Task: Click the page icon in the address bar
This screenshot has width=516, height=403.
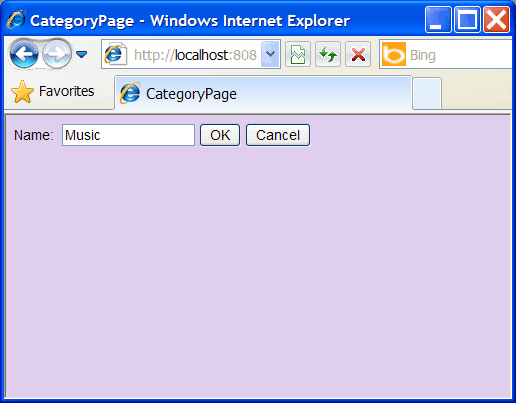Action: pos(115,54)
